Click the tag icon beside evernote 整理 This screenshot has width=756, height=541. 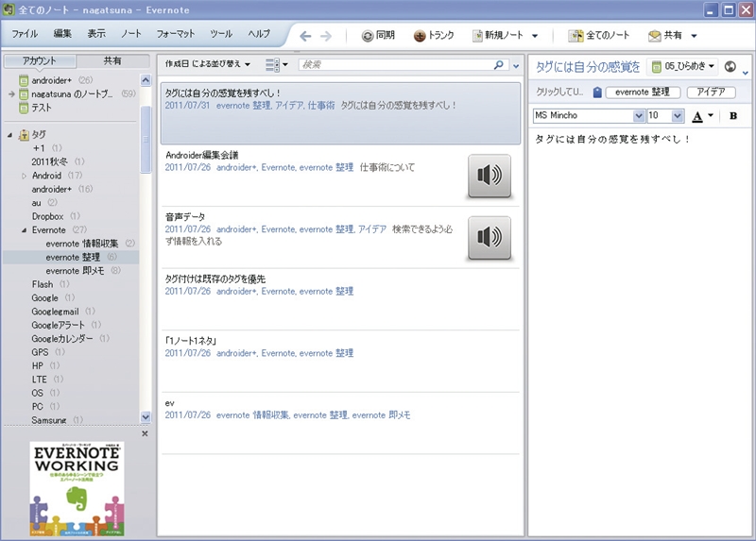pyautogui.click(x=597, y=92)
